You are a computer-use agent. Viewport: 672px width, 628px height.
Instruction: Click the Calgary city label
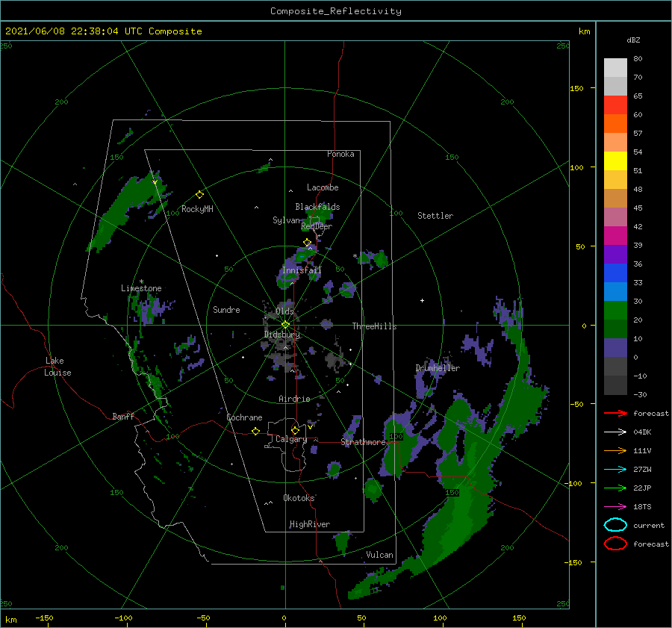coord(291,439)
